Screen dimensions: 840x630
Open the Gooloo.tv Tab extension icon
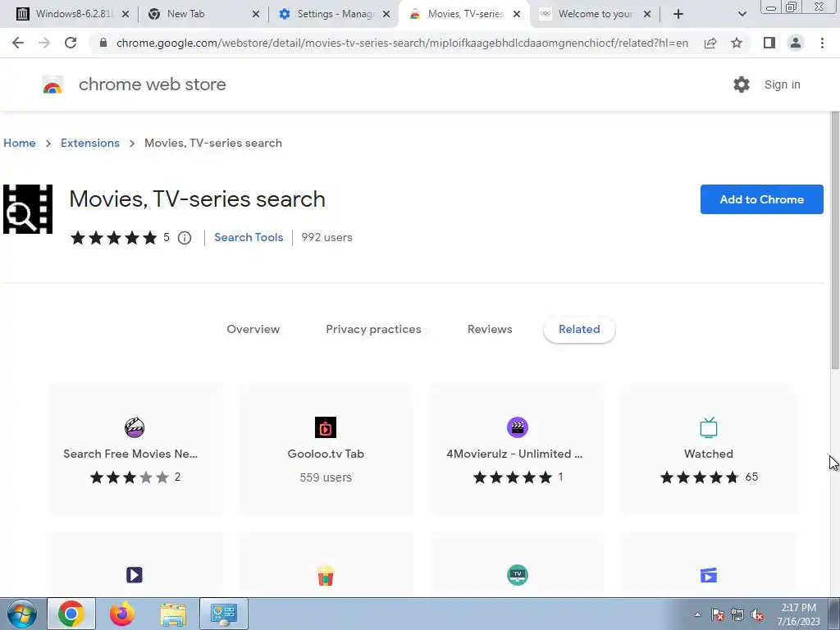coord(326,427)
